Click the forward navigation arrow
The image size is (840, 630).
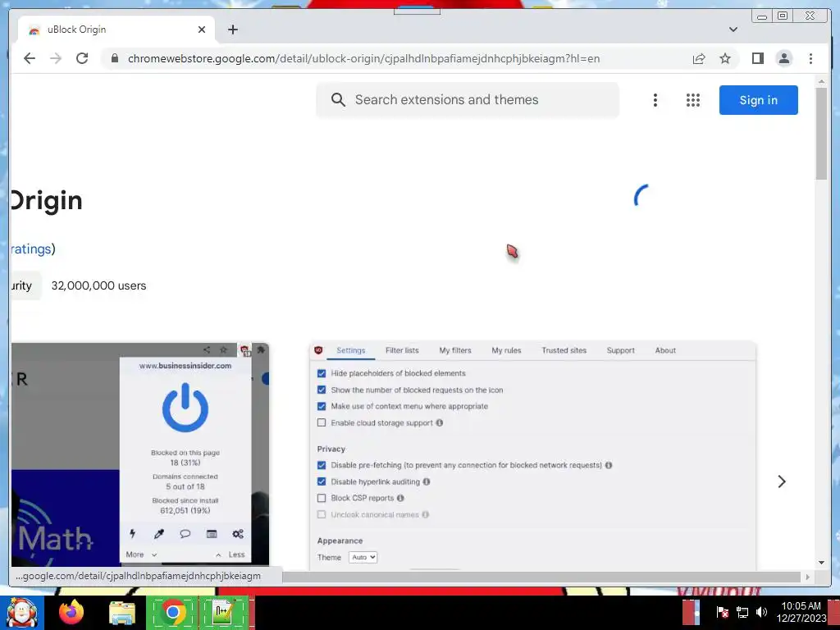pos(56,58)
